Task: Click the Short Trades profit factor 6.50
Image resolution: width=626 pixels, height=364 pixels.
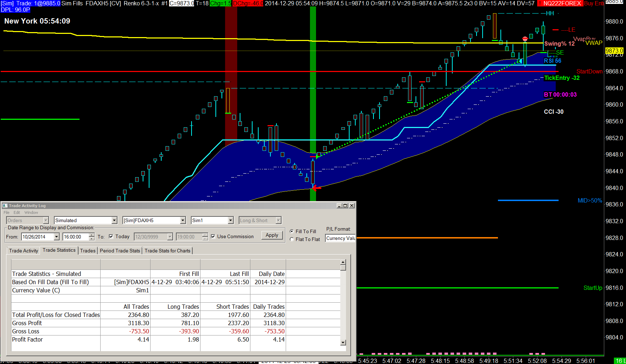Action: [x=243, y=339]
